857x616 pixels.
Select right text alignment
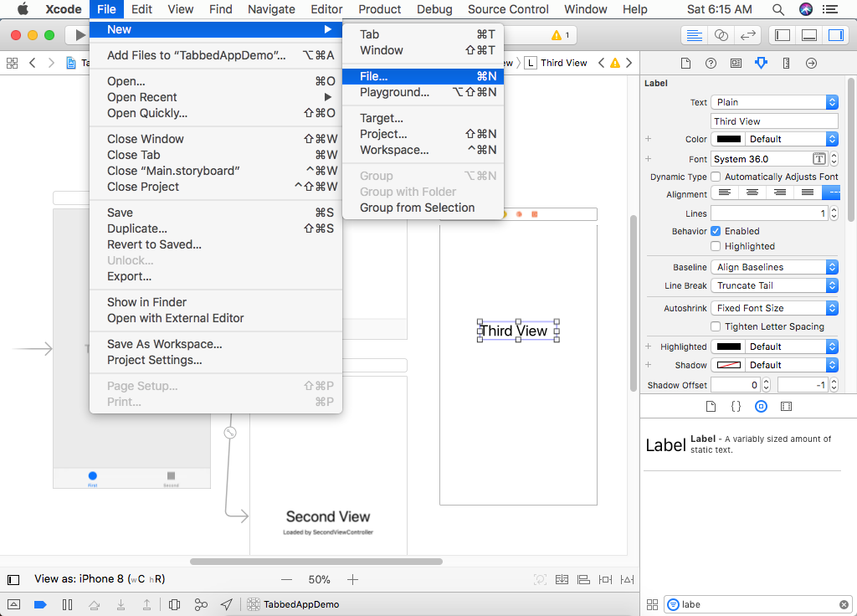[x=780, y=192]
